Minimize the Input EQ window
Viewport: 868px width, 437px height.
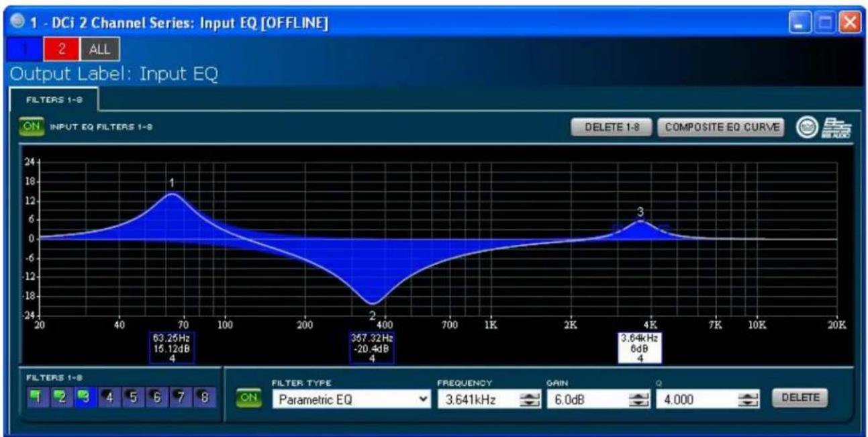802,22
